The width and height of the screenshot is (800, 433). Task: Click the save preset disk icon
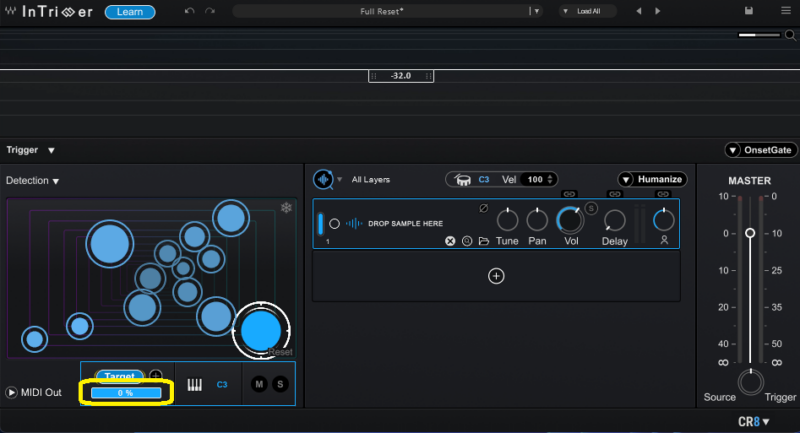pos(749,11)
